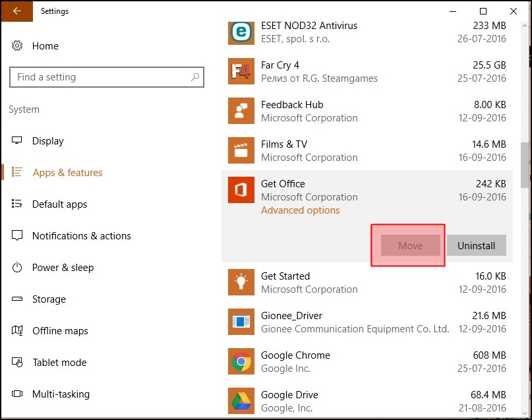Image resolution: width=532 pixels, height=420 pixels.
Task: Select the Feedback Hub entry
Action: coord(367,111)
